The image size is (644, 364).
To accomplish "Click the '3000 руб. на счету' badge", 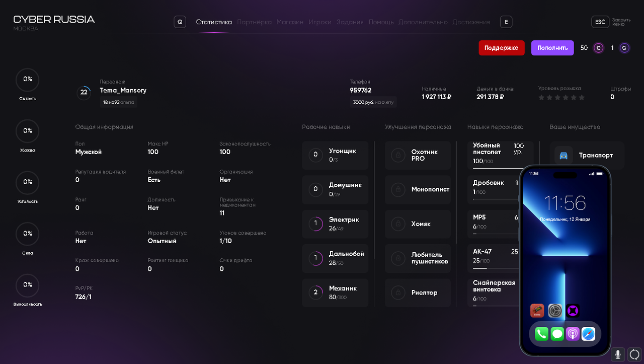I will pos(373,102).
